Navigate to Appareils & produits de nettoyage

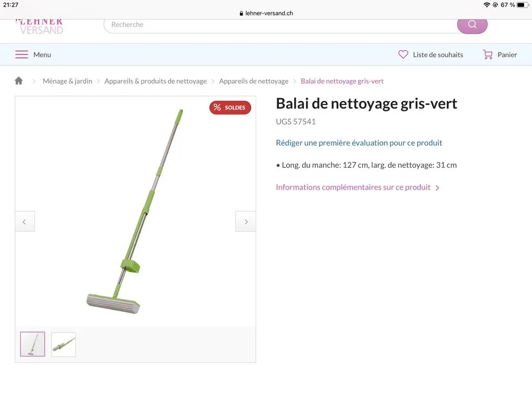(x=155, y=81)
